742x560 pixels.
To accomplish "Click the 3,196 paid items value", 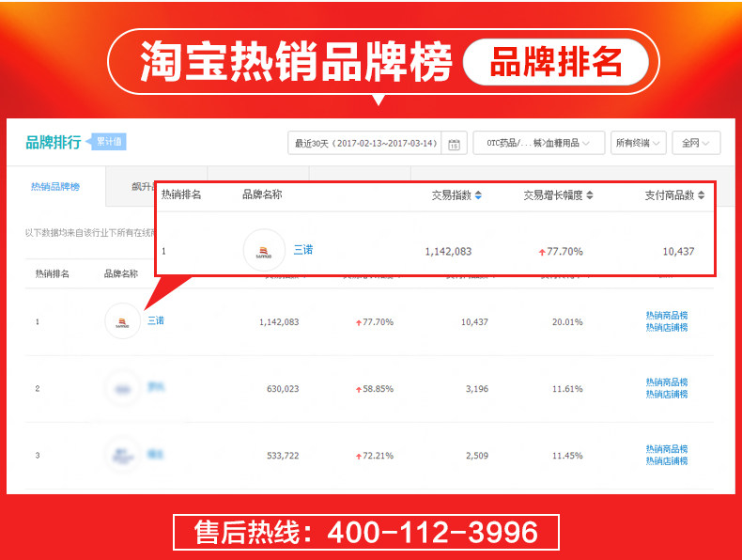I will point(476,389).
